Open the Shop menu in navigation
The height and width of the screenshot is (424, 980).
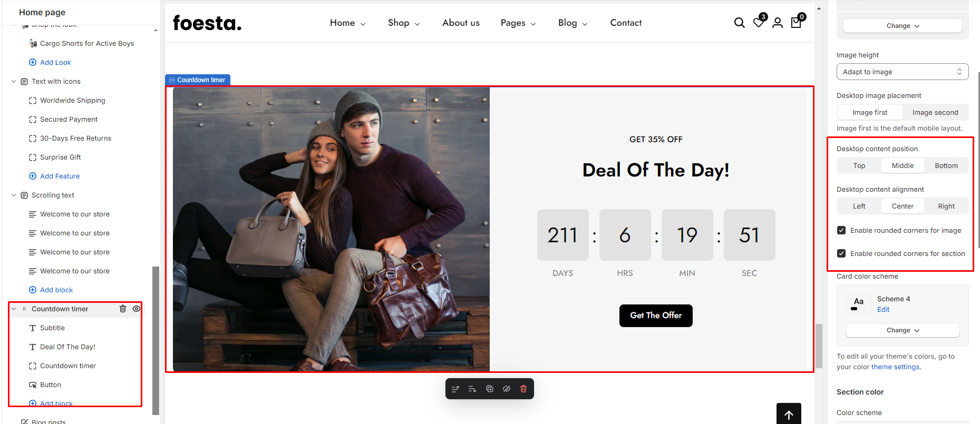pos(404,23)
